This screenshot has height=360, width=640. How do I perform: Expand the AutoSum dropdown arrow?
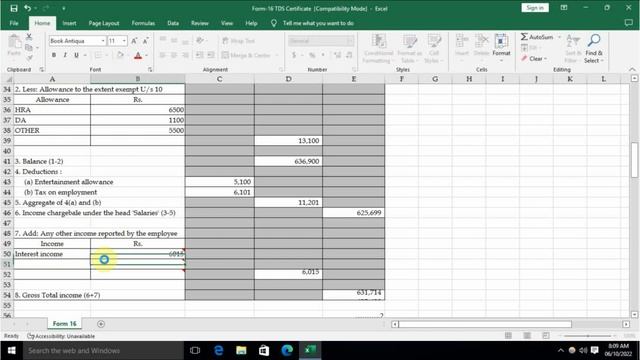pos(559,37)
